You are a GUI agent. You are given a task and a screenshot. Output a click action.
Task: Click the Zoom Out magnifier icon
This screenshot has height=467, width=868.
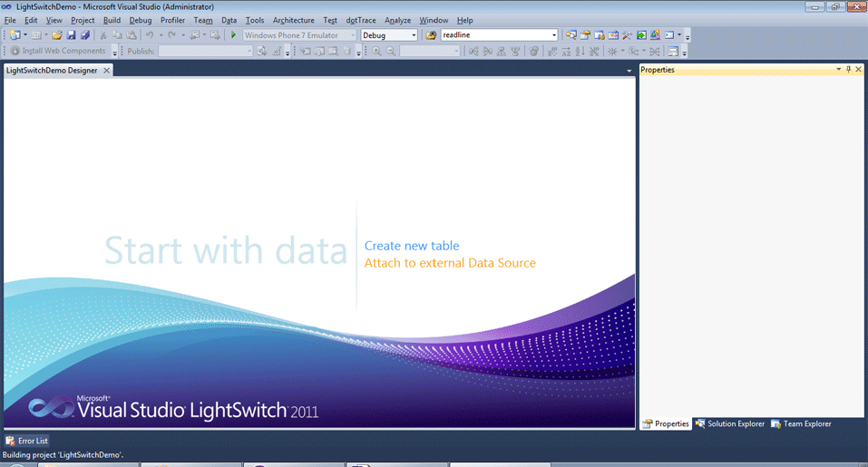pyautogui.click(x=391, y=51)
